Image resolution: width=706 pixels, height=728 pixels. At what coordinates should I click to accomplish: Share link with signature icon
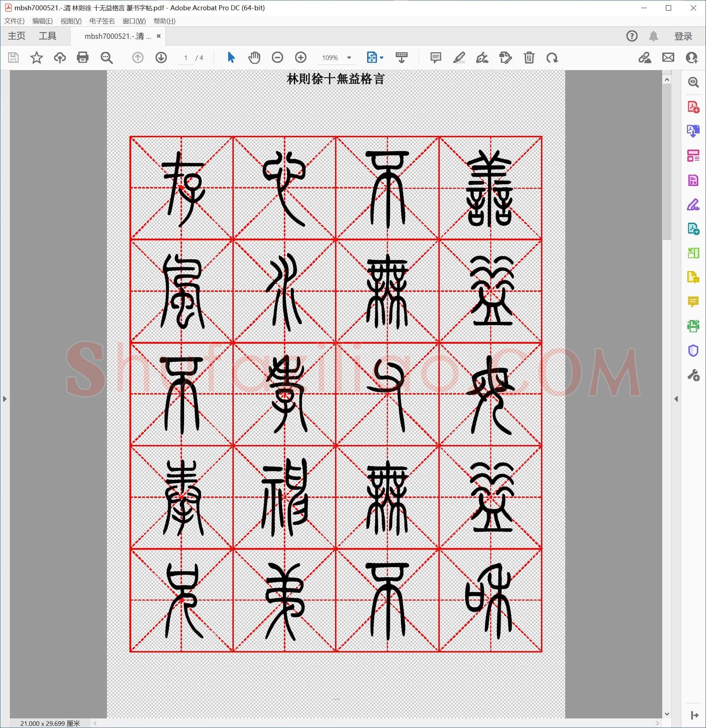tap(645, 58)
